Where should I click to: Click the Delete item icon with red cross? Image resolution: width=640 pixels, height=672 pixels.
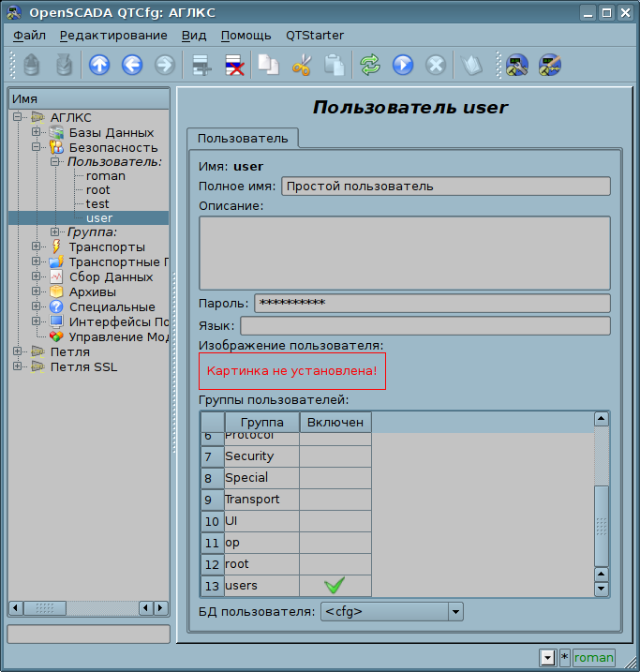pos(234,66)
